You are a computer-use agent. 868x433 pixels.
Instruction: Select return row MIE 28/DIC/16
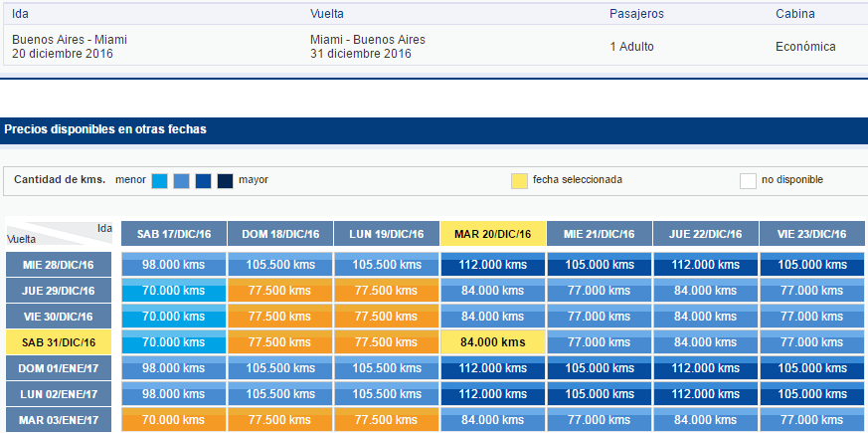[59, 265]
